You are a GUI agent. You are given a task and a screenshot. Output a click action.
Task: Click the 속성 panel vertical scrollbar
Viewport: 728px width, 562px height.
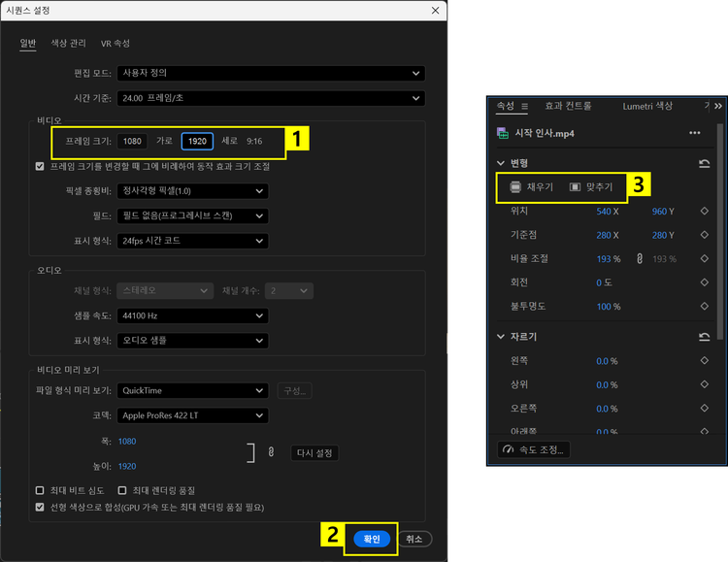tap(720, 231)
